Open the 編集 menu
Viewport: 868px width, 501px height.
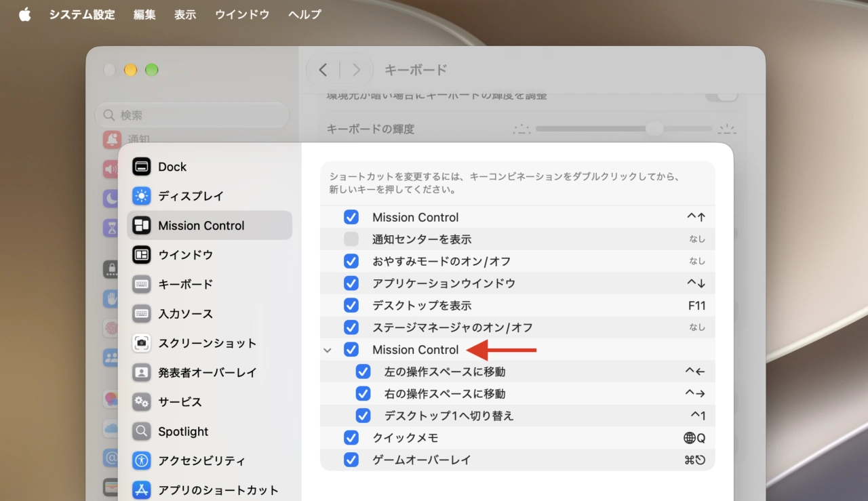[x=144, y=14]
